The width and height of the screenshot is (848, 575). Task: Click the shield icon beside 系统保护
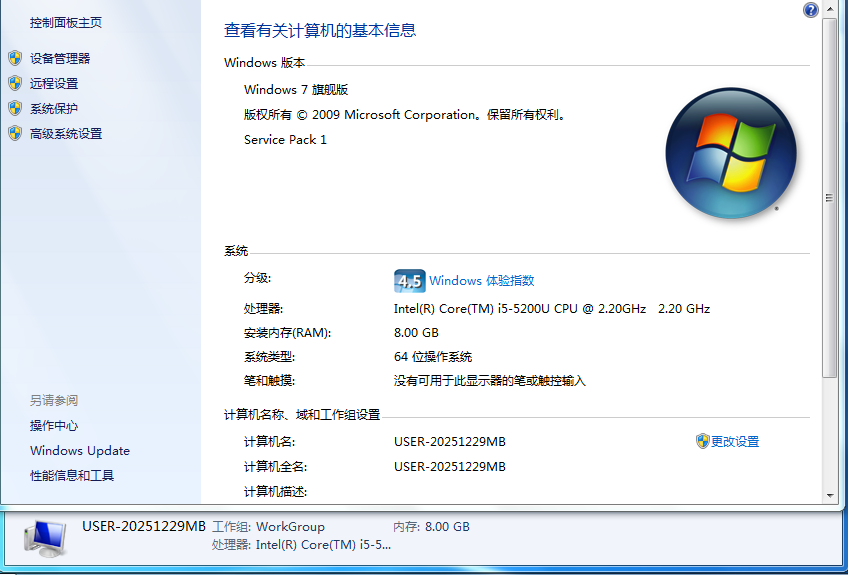pos(15,108)
